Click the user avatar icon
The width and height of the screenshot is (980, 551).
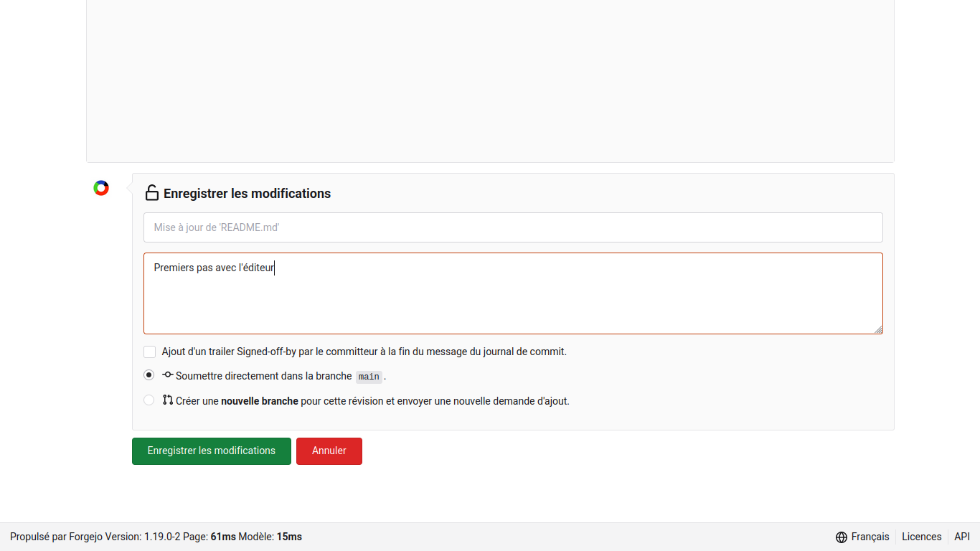(101, 188)
